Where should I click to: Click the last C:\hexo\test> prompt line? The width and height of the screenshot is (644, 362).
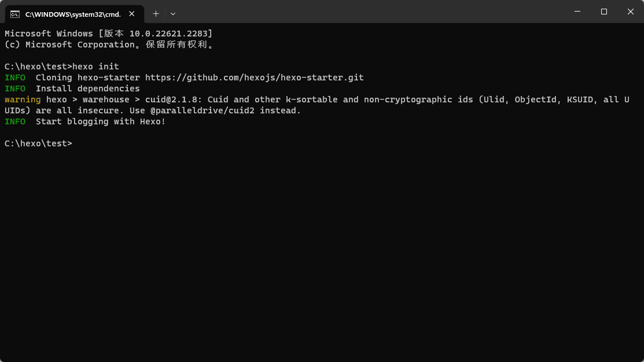(38, 143)
